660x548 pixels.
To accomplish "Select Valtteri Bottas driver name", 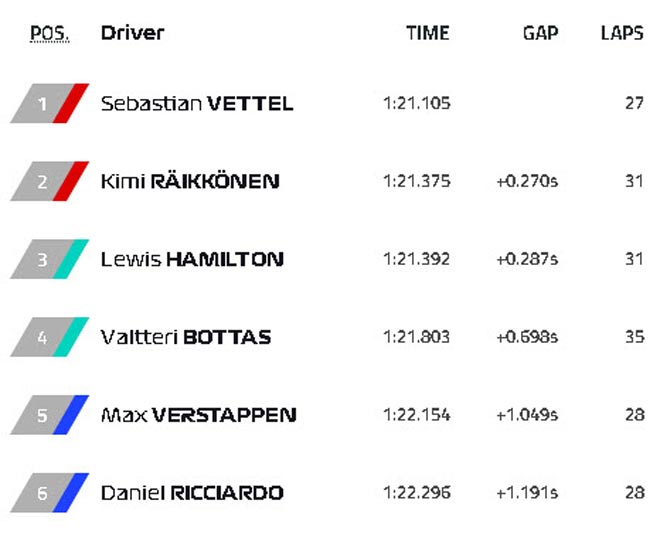I will click(x=186, y=337).
